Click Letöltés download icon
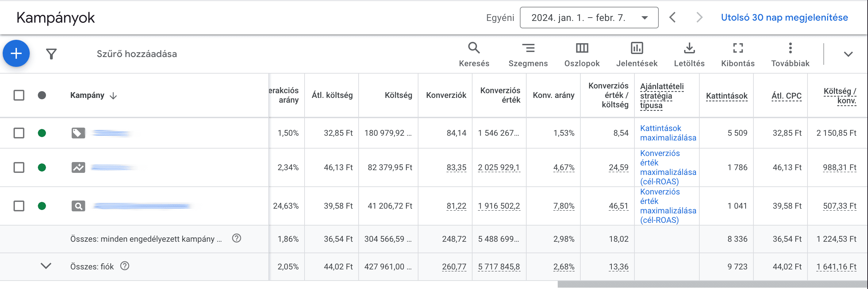Screen dimensions: 868x289 click(x=689, y=54)
